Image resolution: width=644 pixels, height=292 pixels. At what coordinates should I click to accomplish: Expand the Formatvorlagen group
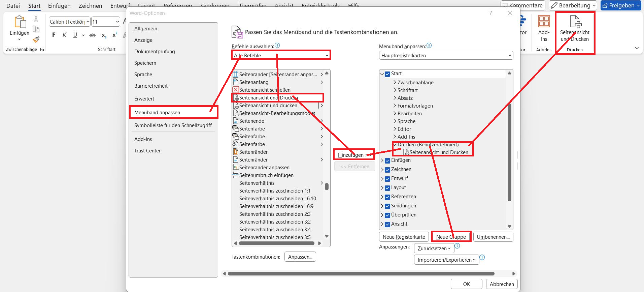(395, 106)
